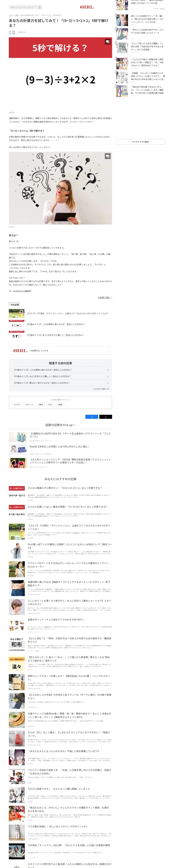This screenshot has width=174, height=868.
Task: Open 温々 kanji quiz thumbnail
Action: [x=17, y=663]
